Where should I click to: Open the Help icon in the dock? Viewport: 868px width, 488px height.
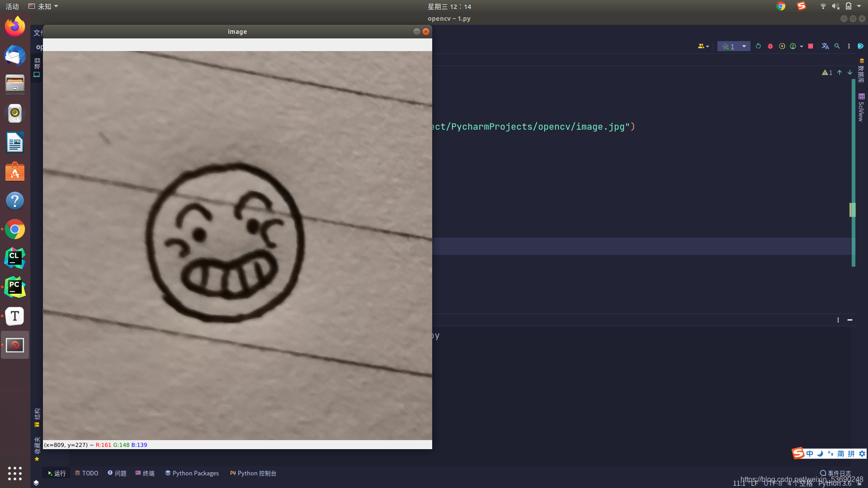(x=15, y=200)
